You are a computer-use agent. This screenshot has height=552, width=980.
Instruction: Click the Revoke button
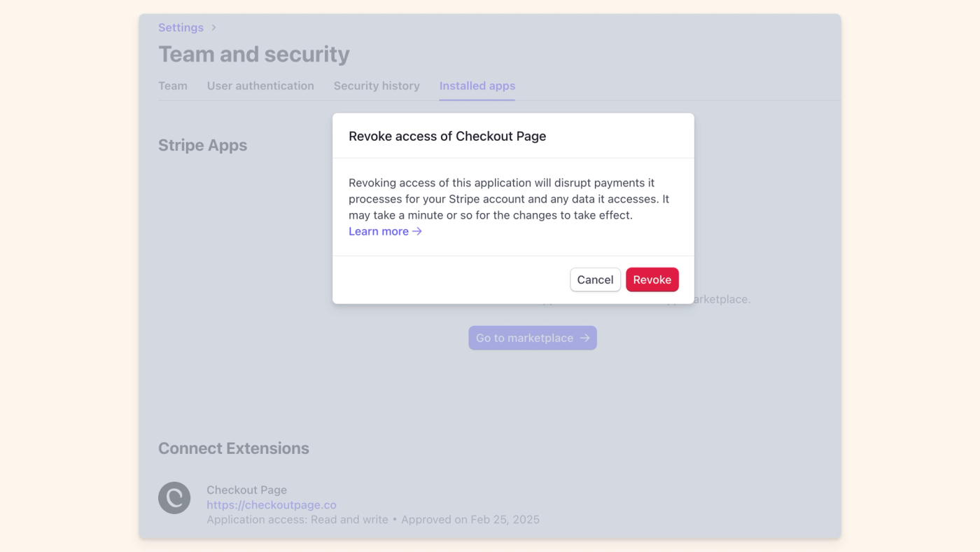tap(652, 279)
